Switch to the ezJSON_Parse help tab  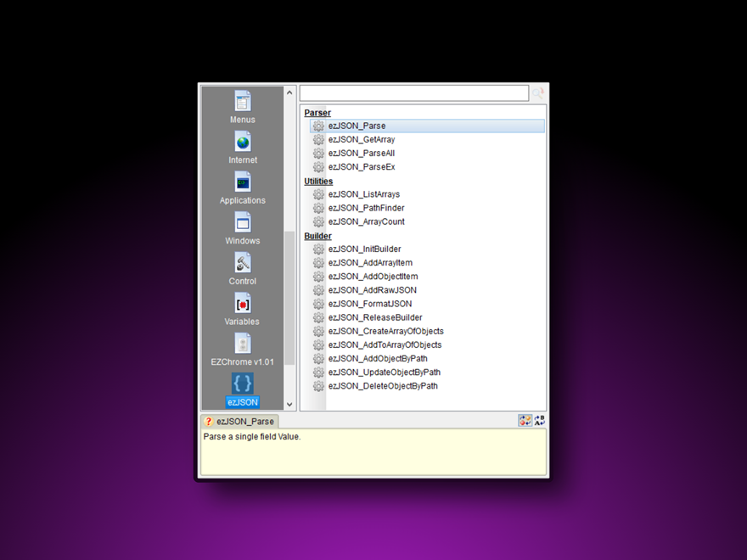239,422
